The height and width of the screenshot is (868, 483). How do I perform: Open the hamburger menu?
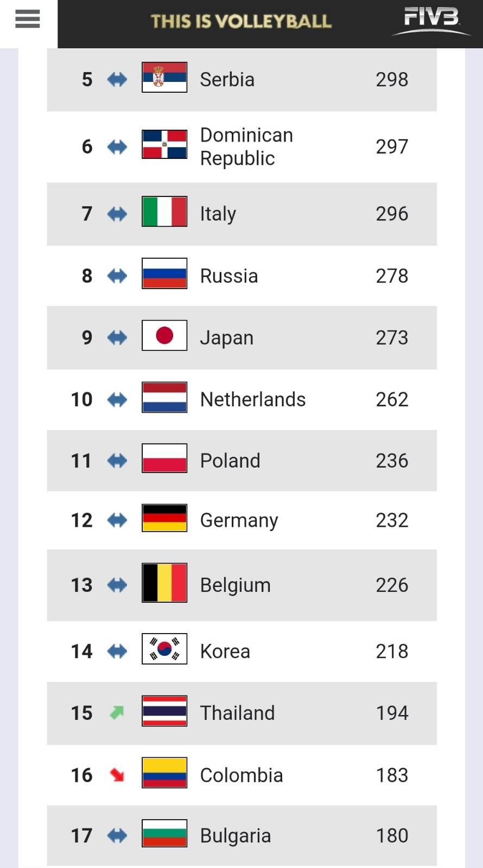click(27, 19)
